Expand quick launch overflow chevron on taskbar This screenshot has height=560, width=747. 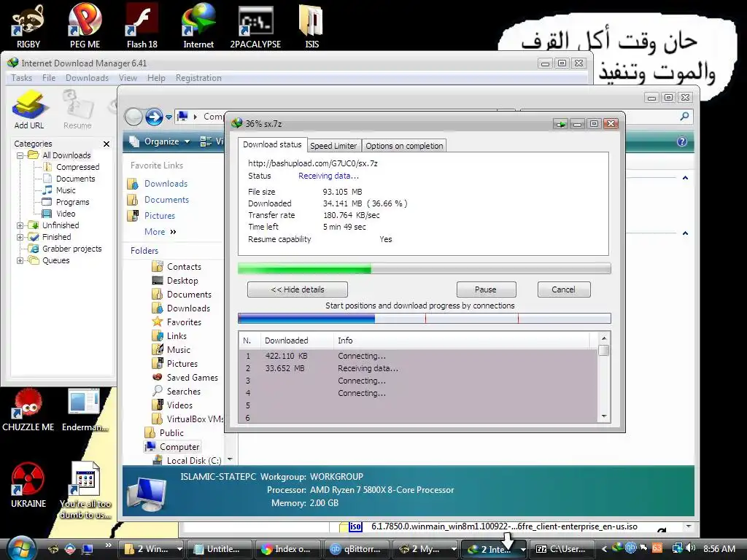tap(108, 545)
